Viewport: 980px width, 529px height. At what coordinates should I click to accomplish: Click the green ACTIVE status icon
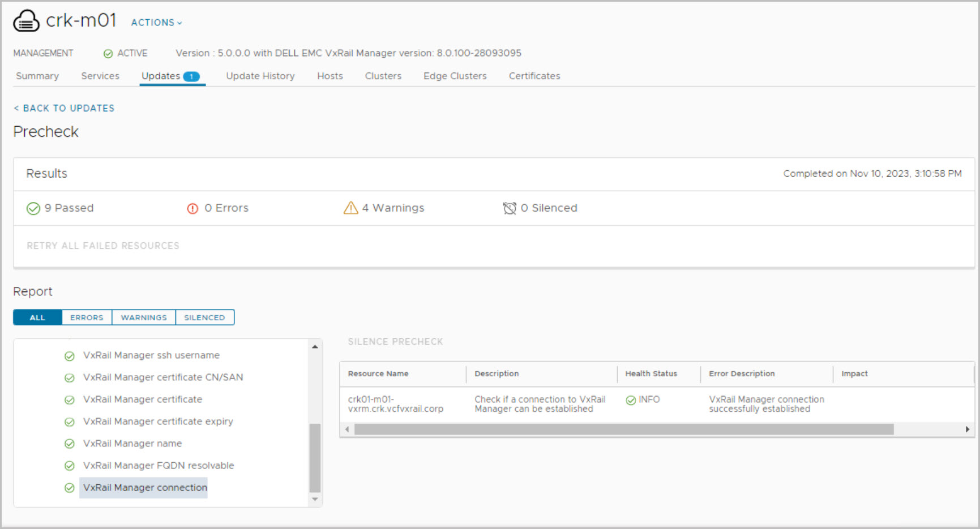(x=108, y=54)
